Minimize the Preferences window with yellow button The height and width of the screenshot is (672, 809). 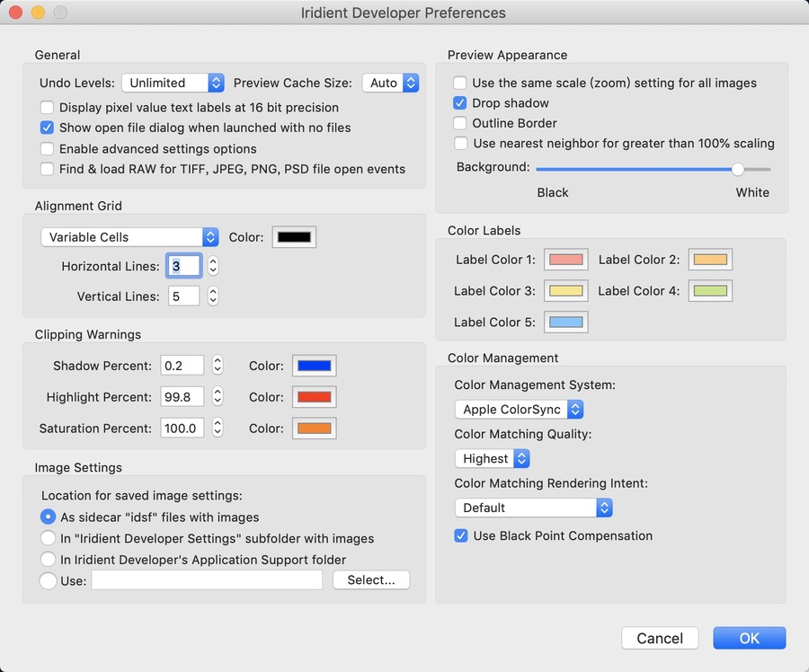(38, 12)
